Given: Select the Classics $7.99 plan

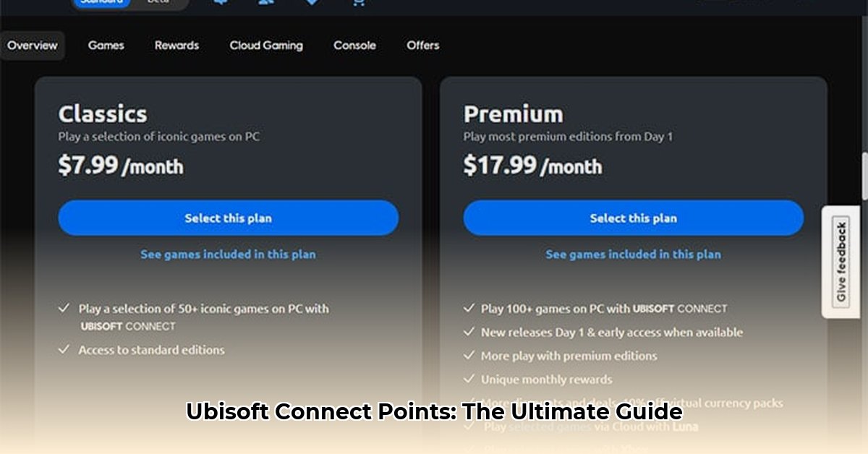Looking at the screenshot, I should point(228,218).
